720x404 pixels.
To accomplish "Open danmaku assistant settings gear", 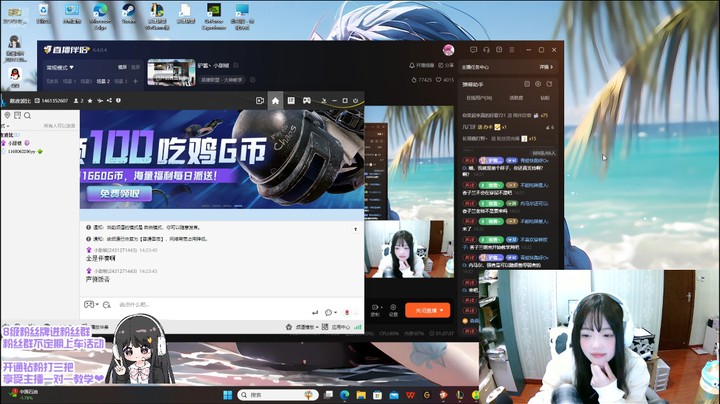I will [x=538, y=84].
